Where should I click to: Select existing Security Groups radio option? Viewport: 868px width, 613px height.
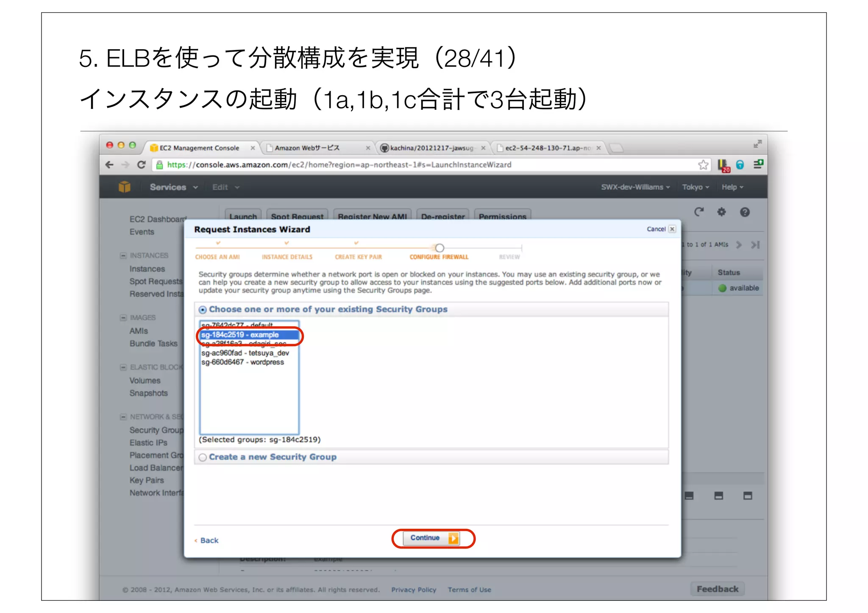[x=203, y=310]
